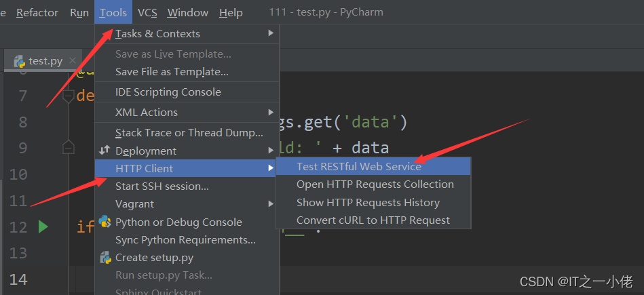Click line number 13 in the gutter
Viewport: 644px width, 295px height.
[18, 253]
